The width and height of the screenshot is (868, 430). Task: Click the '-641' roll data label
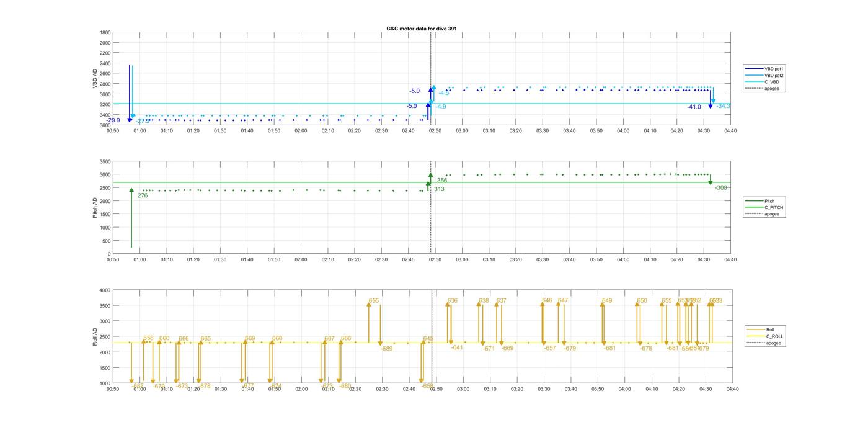[457, 347]
